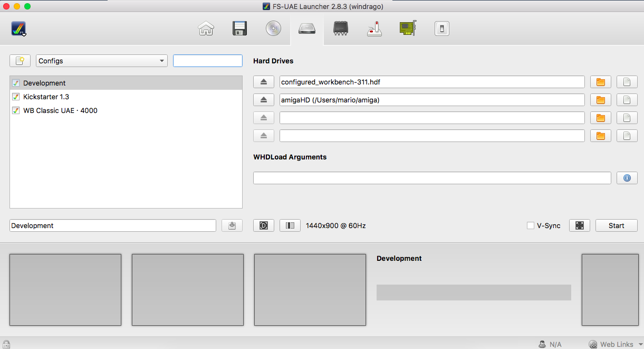Enable the V-Sync checkbox
This screenshot has height=349, width=644.
pyautogui.click(x=531, y=225)
